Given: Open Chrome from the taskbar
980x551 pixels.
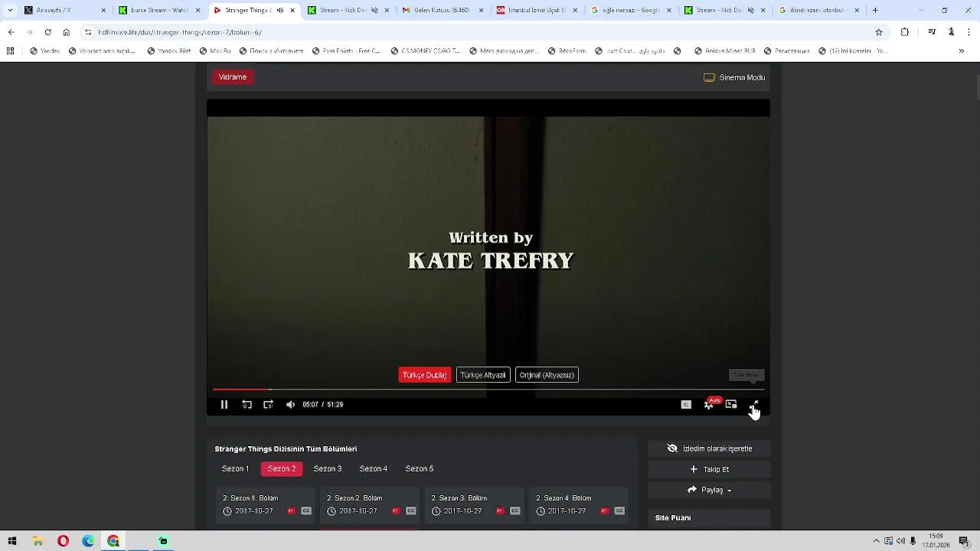Looking at the screenshot, I should (x=113, y=541).
